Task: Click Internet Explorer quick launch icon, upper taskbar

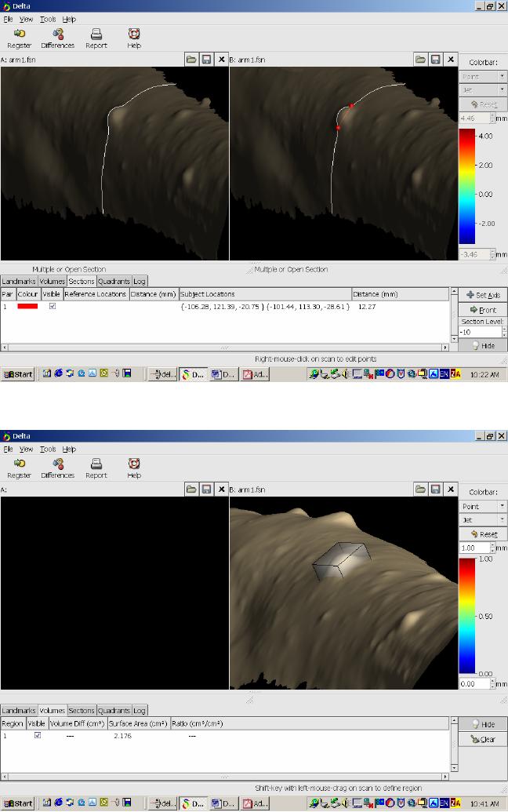Action: 58,373
